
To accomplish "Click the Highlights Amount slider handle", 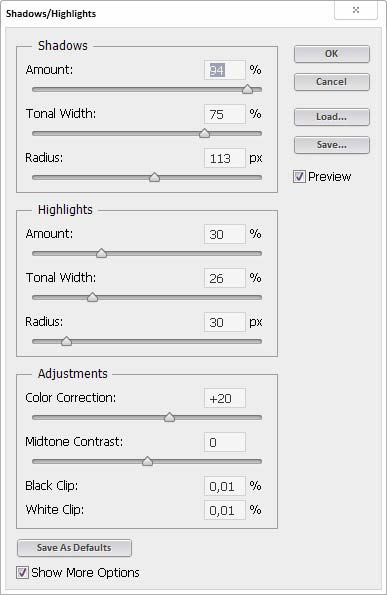I will [x=101, y=253].
